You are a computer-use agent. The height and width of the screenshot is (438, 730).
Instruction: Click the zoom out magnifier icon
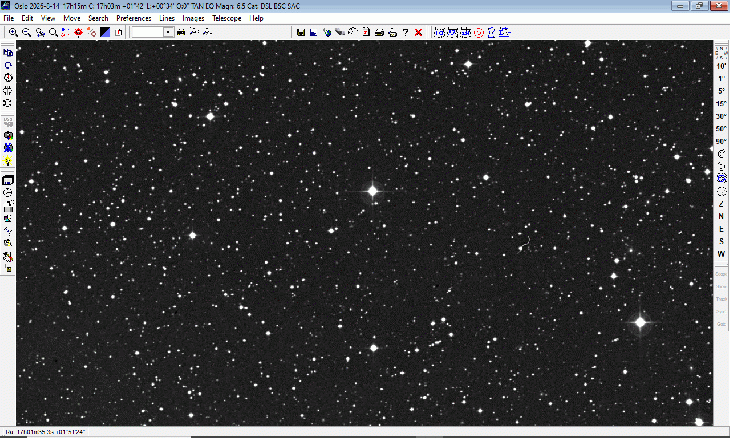tap(27, 32)
